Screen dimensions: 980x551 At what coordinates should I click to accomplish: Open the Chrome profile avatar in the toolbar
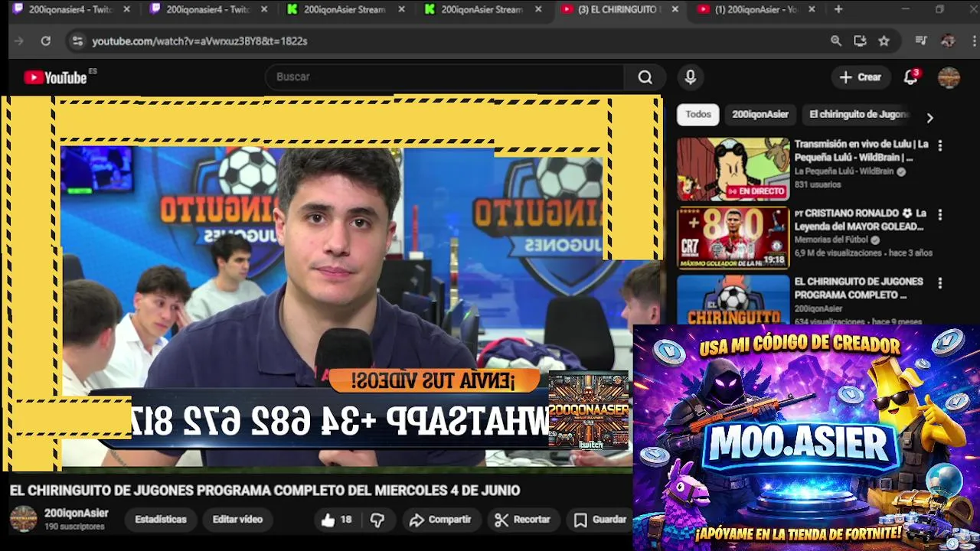coord(948,41)
